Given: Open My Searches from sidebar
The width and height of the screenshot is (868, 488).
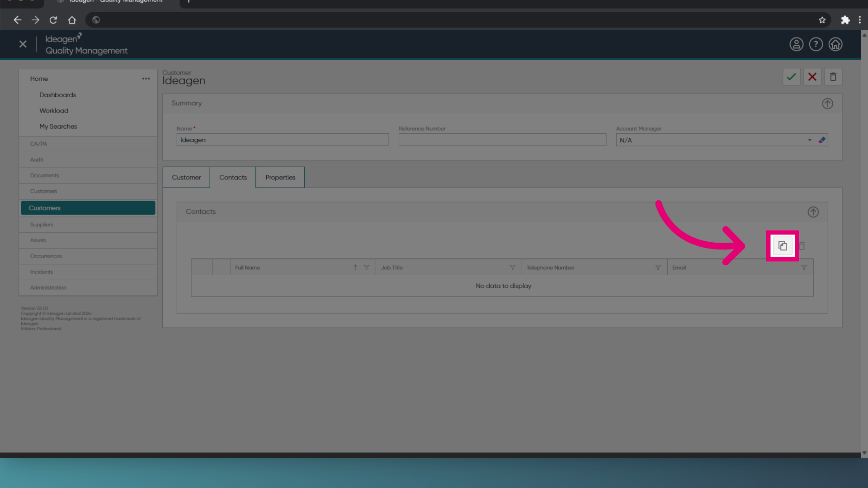Looking at the screenshot, I should [58, 127].
